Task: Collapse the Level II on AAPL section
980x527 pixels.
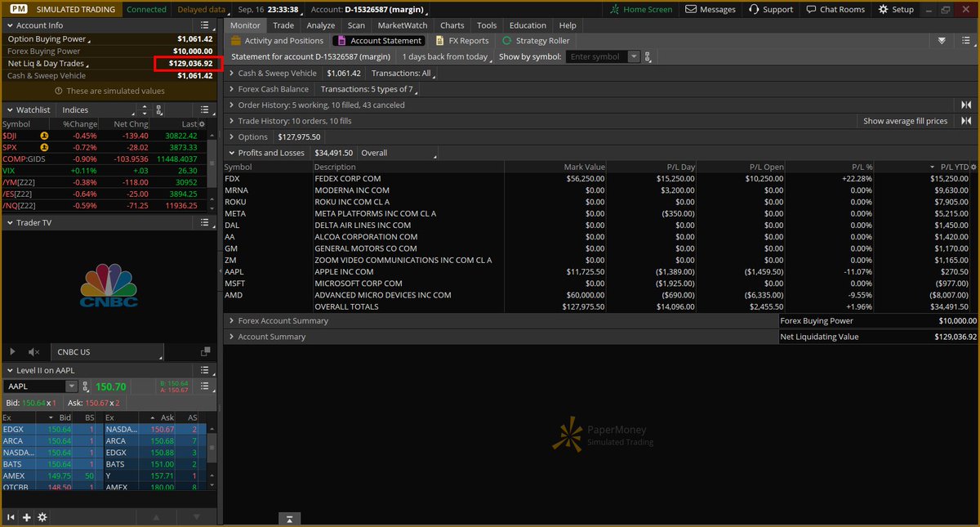Action: 10,370
